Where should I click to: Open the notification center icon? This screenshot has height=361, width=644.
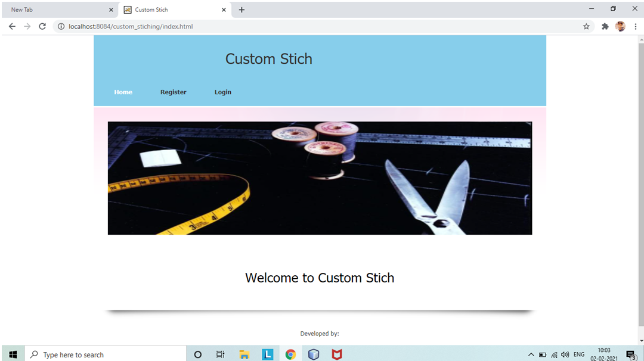tap(631, 354)
